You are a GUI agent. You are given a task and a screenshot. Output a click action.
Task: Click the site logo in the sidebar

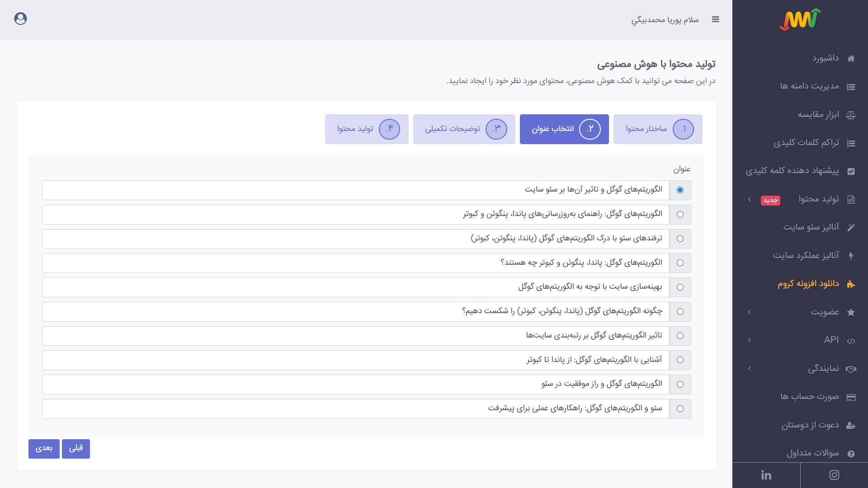pyautogui.click(x=800, y=19)
